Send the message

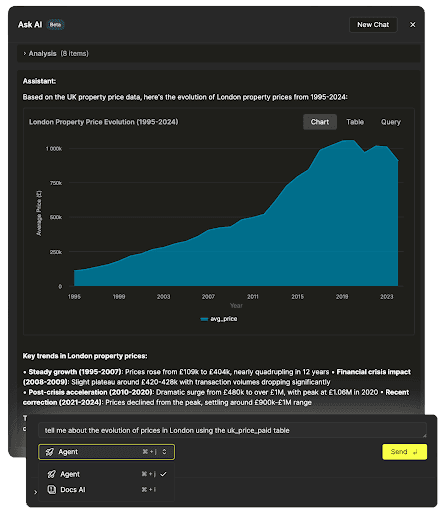404,452
